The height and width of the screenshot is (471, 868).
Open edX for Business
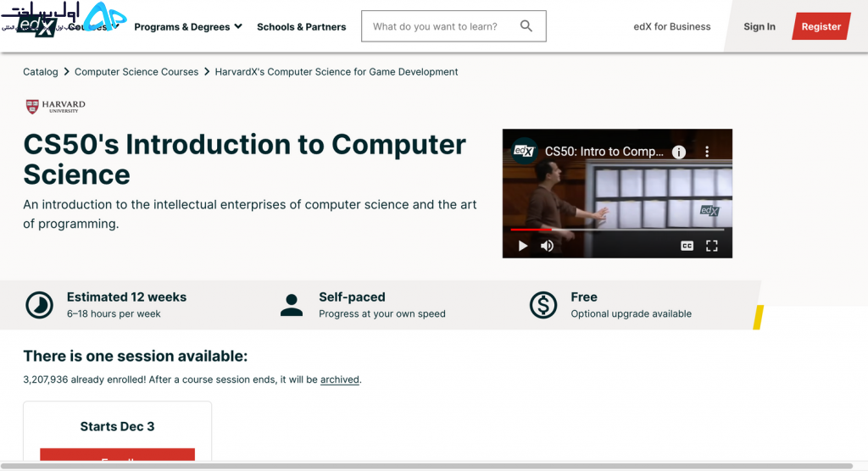pos(672,26)
